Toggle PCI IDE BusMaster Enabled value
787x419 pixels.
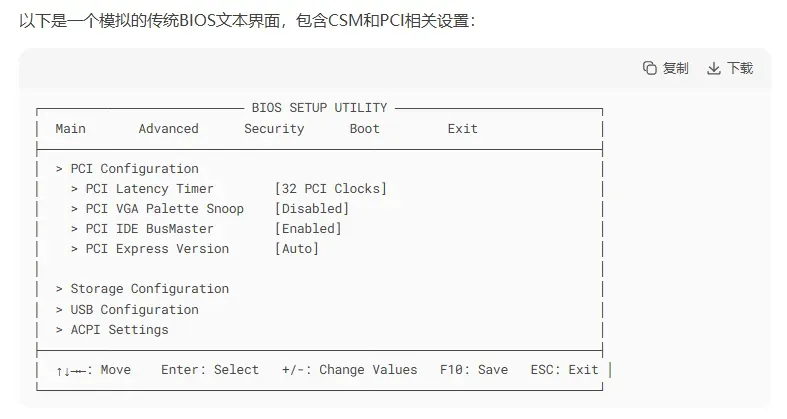(x=308, y=229)
